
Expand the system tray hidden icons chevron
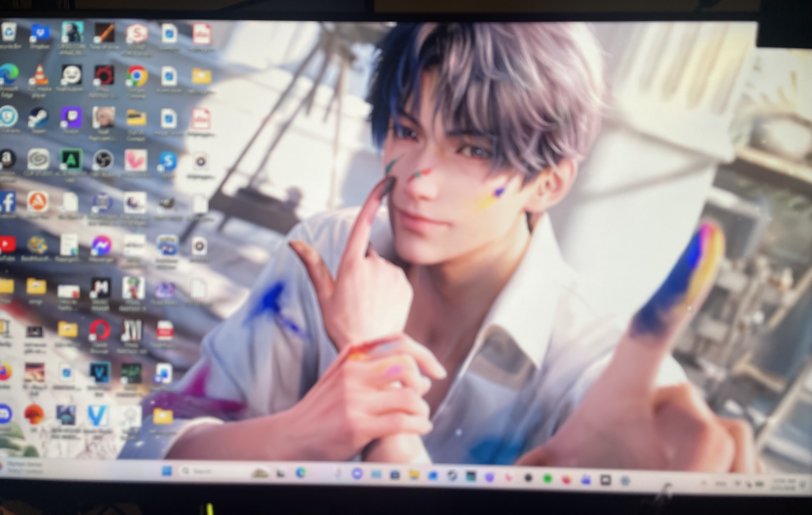pyautogui.click(x=704, y=483)
